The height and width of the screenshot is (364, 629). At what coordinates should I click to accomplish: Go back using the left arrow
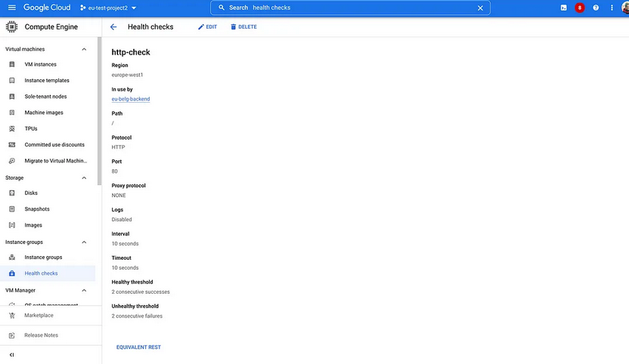[113, 27]
